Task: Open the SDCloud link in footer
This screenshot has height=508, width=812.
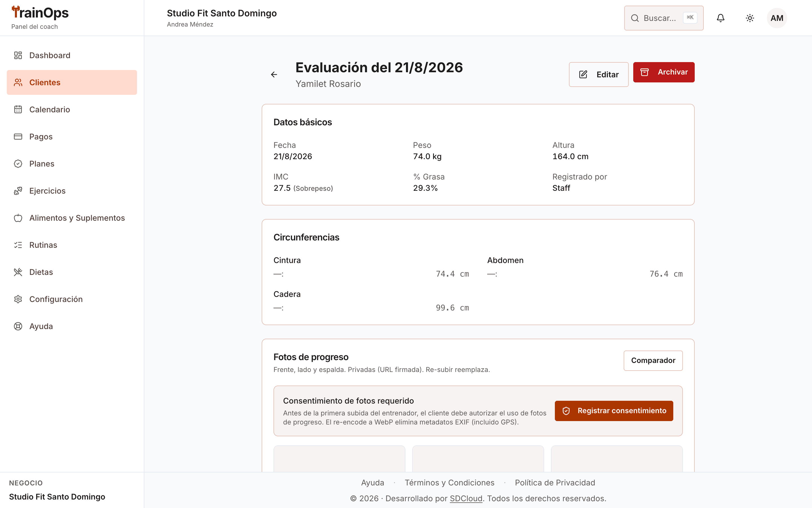Action: [466, 498]
